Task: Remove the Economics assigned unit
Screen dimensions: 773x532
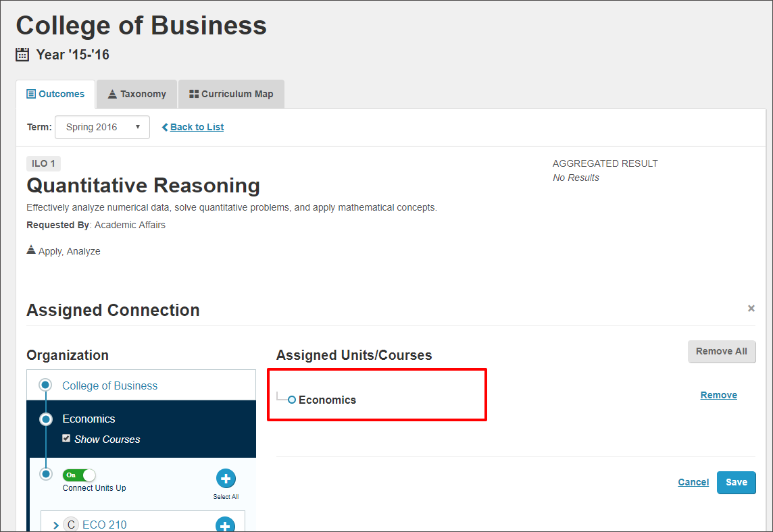Action: (x=718, y=395)
